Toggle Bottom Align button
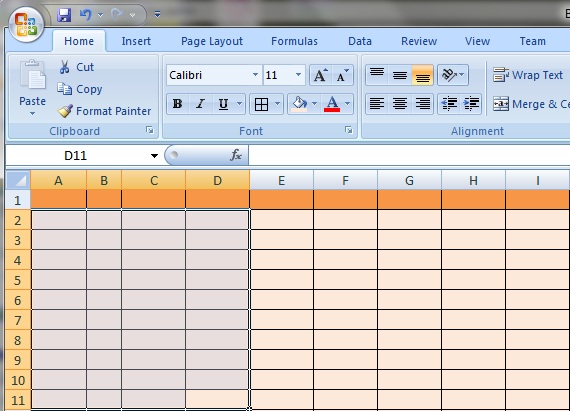 coord(422,75)
